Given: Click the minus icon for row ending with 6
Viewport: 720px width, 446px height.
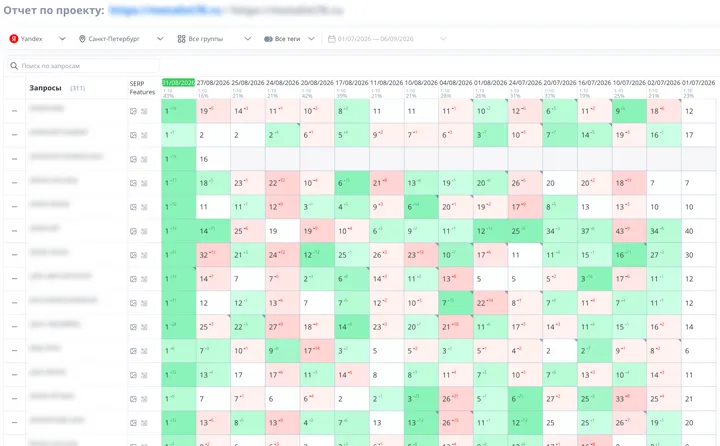Looking at the screenshot, I should coord(15,351).
